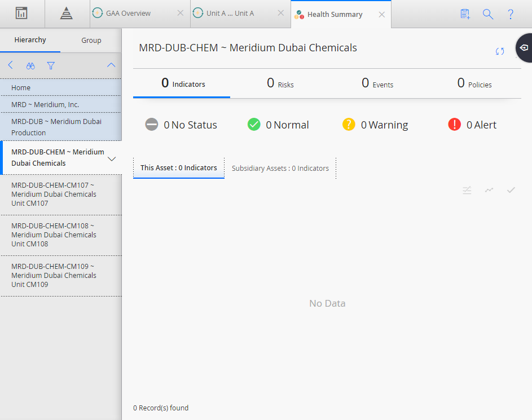Select the Group tab in side panel
The width and height of the screenshot is (532, 420).
coord(91,41)
